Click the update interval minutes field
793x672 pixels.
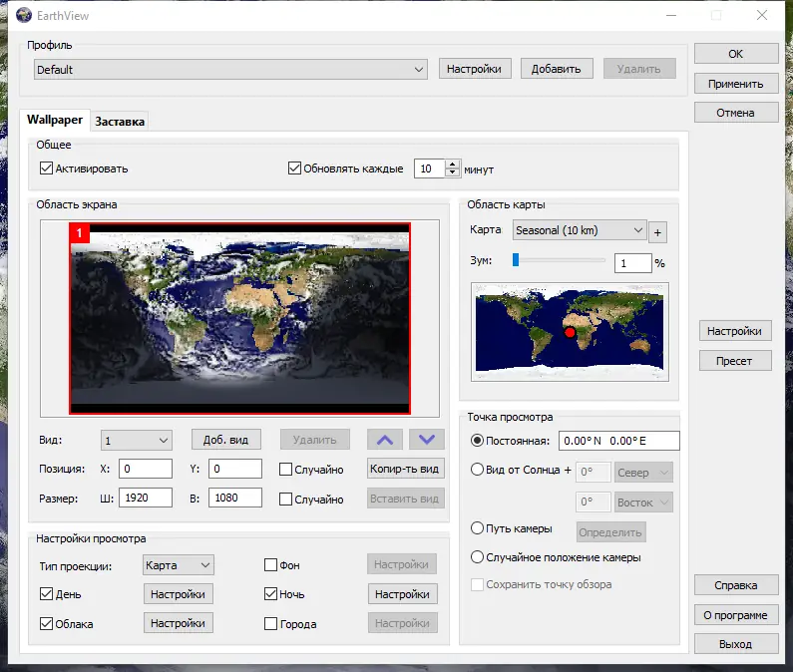tap(429, 168)
